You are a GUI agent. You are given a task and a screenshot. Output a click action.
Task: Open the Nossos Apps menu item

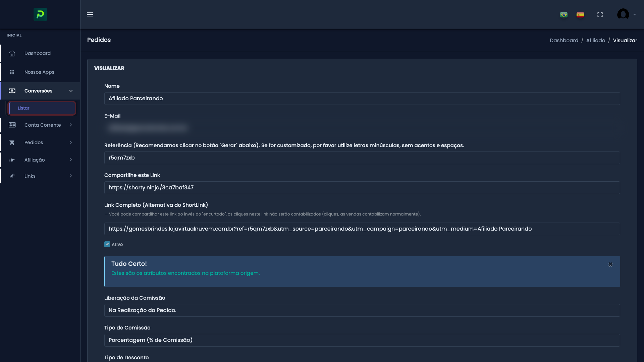(x=39, y=72)
